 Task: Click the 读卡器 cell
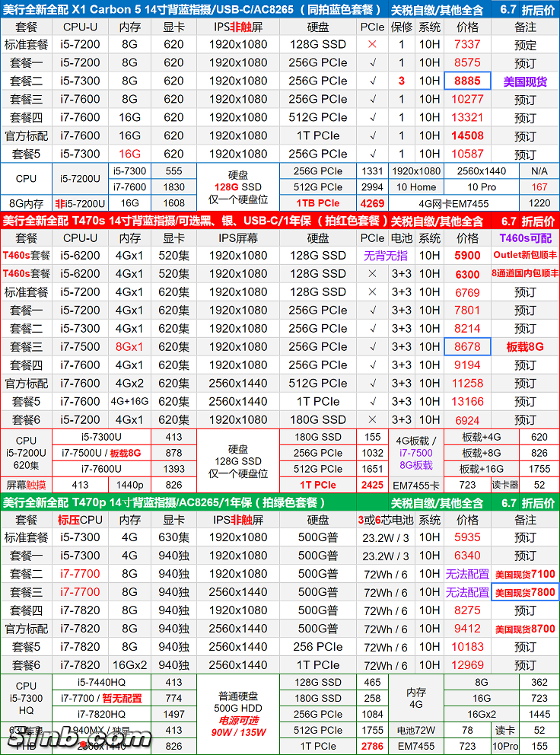tap(505, 485)
